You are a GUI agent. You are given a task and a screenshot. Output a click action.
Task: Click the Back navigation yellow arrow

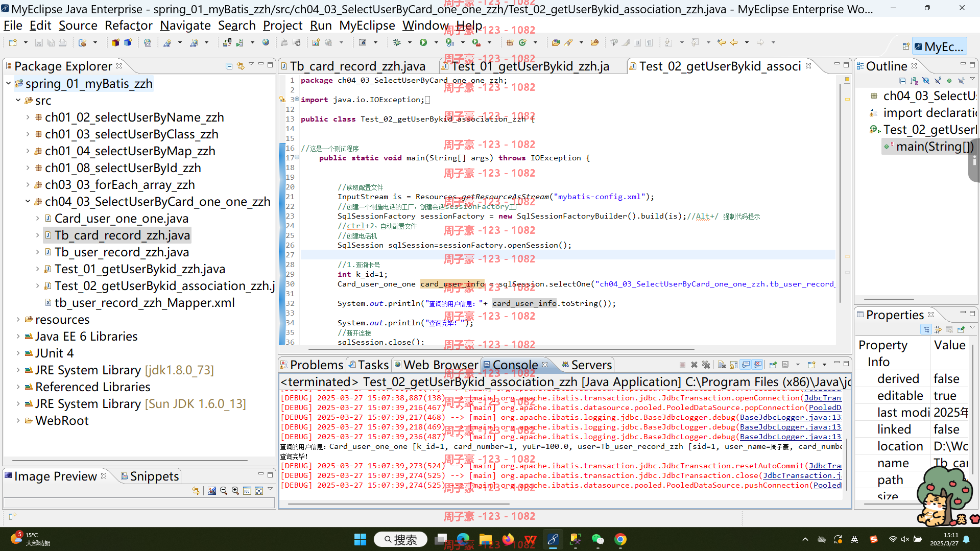734,43
